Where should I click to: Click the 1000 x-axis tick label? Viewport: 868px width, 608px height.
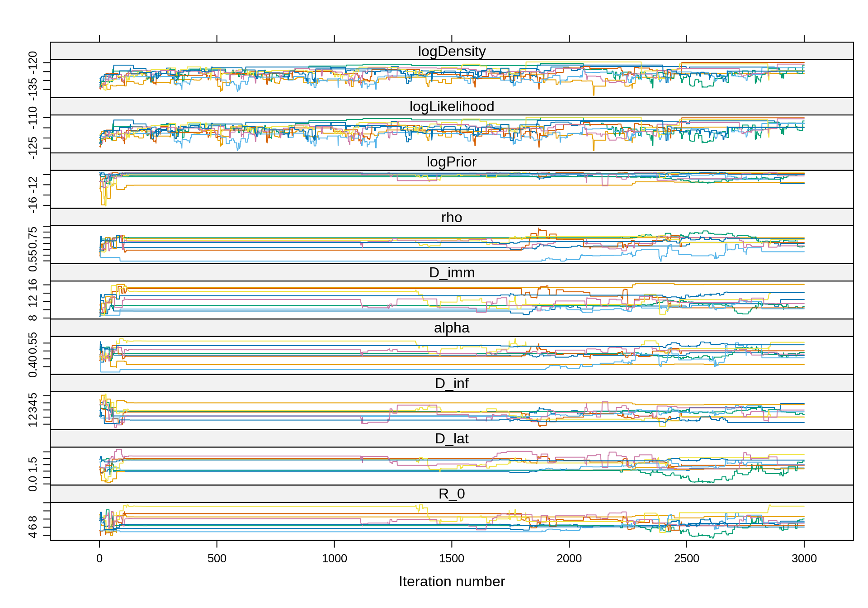coord(335,559)
